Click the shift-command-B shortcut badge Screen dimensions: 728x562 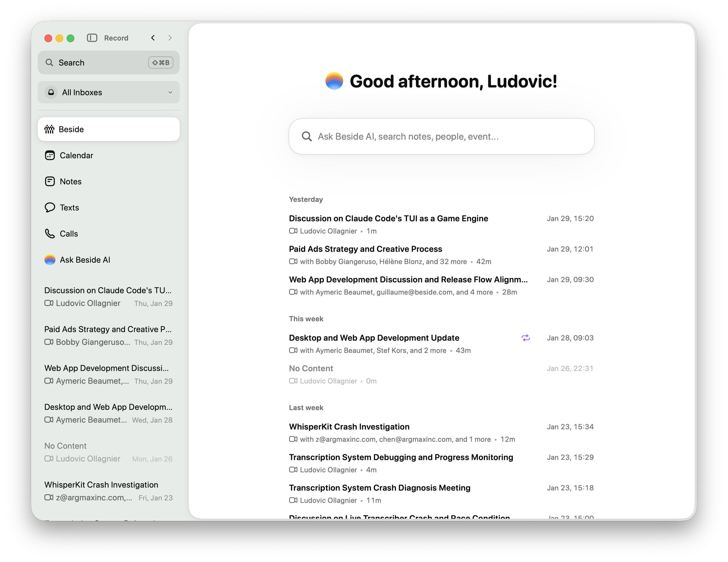click(161, 62)
